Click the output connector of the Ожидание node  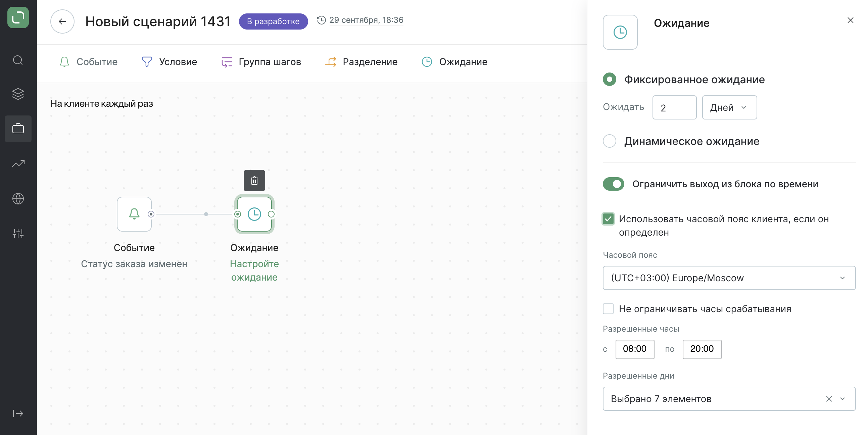[x=271, y=214]
